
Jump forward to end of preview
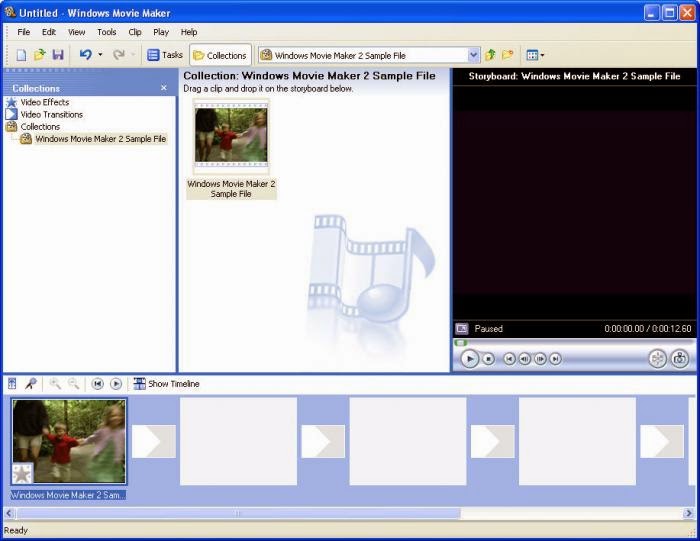pos(555,359)
